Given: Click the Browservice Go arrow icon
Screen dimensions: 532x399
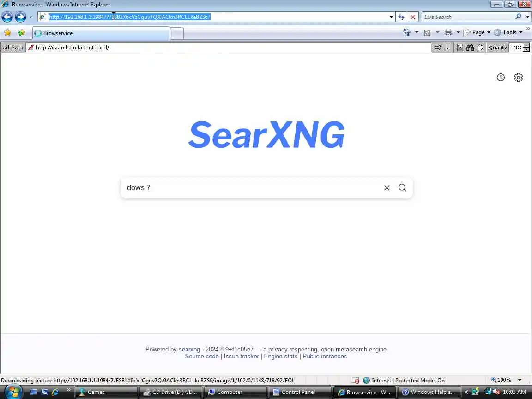Looking at the screenshot, I should (438, 48).
